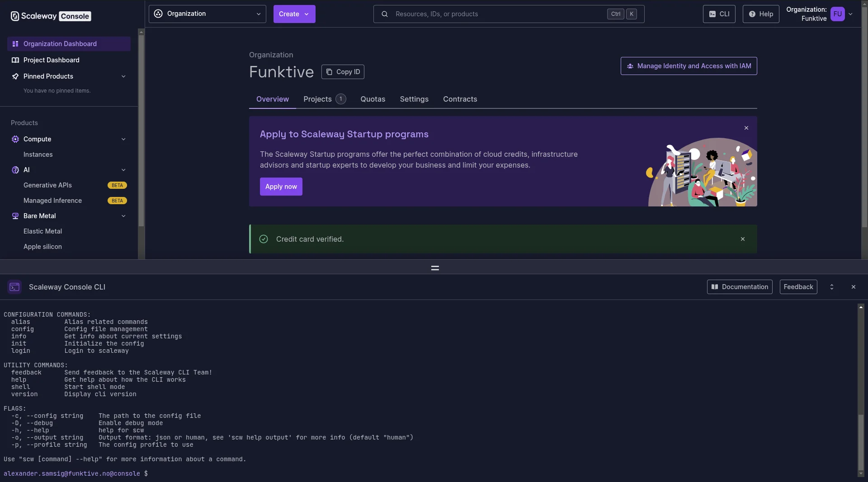Open the Create dropdown button

tap(294, 14)
